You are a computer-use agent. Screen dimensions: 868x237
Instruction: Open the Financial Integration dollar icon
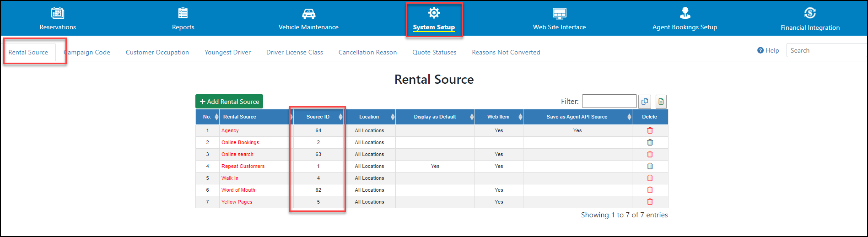pos(810,13)
